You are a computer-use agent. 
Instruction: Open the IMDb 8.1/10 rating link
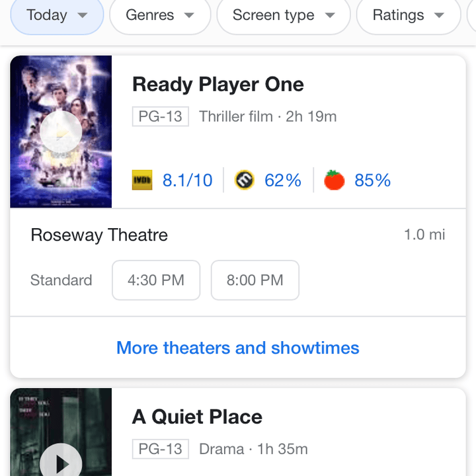click(x=188, y=180)
